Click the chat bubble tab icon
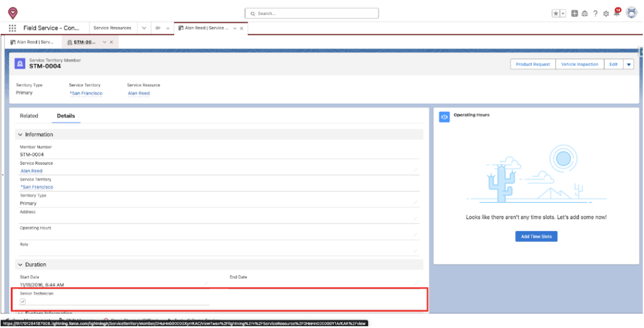Image resolution: width=644 pixels, height=328 pixels. 158,28
